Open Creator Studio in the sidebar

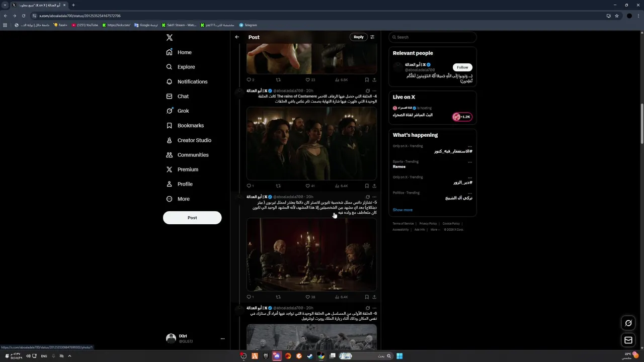[x=189, y=140]
